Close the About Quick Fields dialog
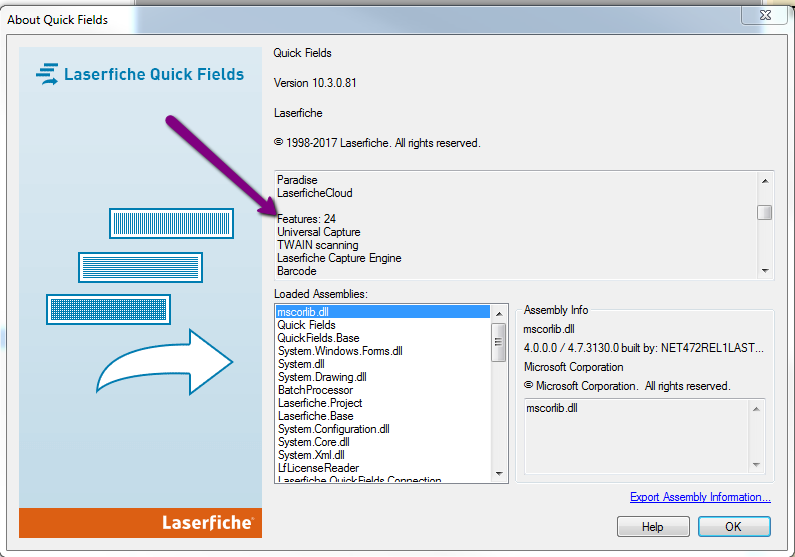 click(x=765, y=15)
